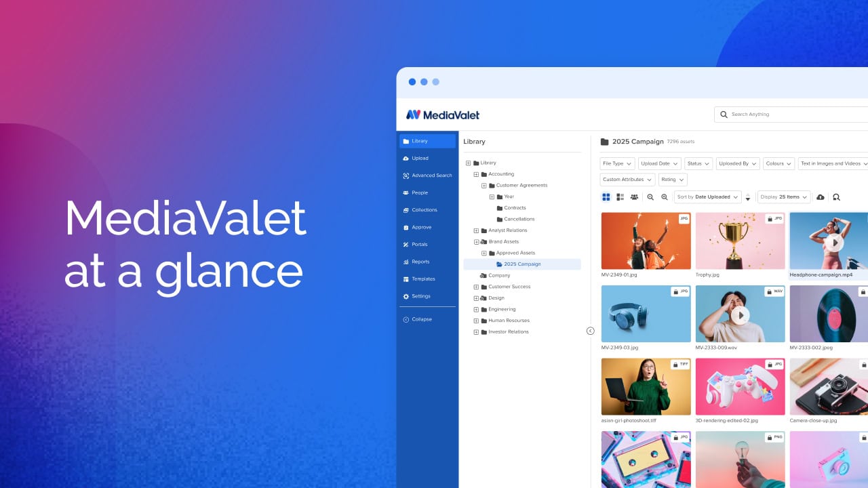Open the people group view icon
Image resolution: width=868 pixels, height=488 pixels.
[634, 197]
